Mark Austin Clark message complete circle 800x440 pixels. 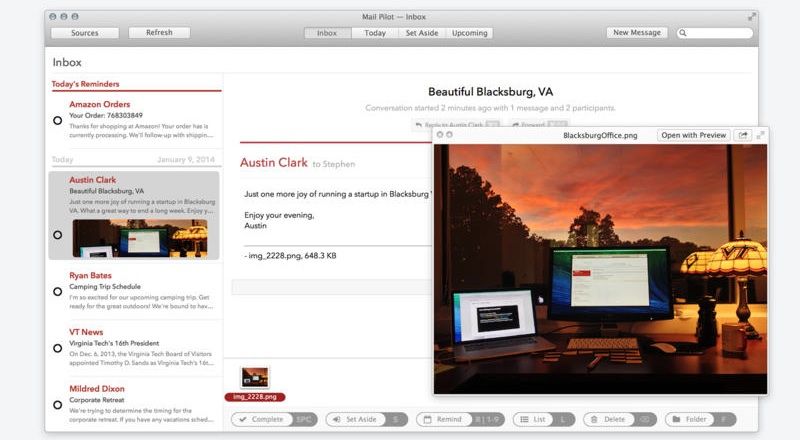click(58, 235)
